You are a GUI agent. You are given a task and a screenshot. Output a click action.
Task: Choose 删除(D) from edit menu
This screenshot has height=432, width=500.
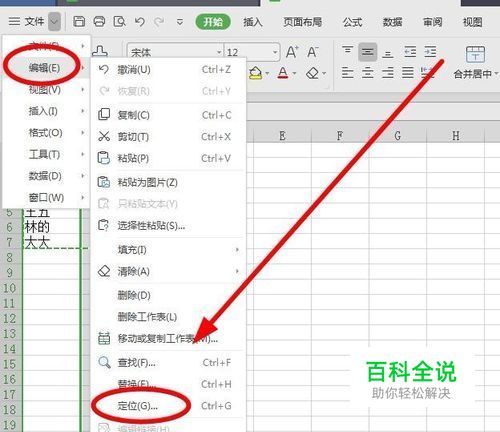click(x=168, y=295)
